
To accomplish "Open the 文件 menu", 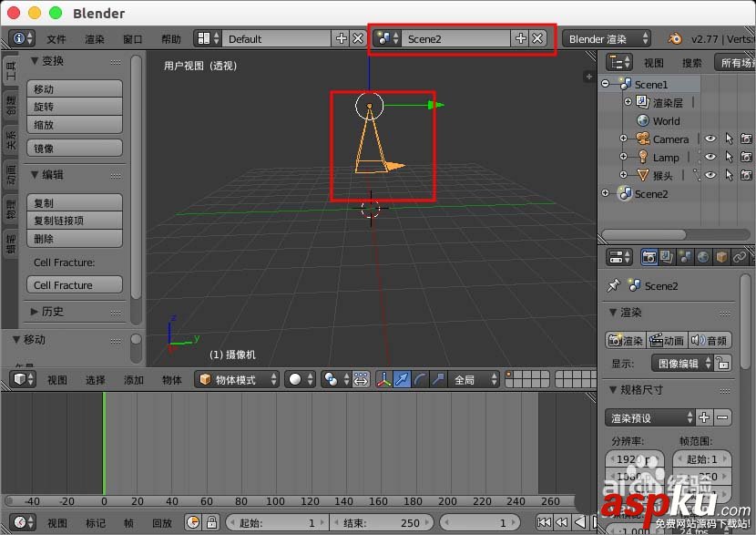I will (x=56, y=39).
